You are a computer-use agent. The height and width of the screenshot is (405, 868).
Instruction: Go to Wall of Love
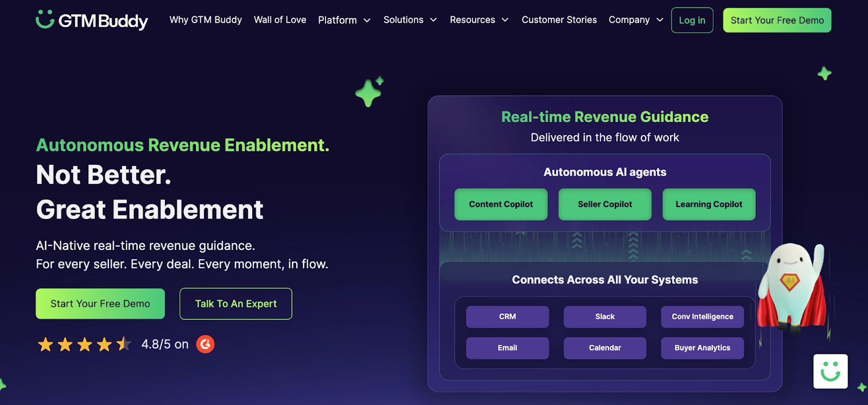(280, 20)
